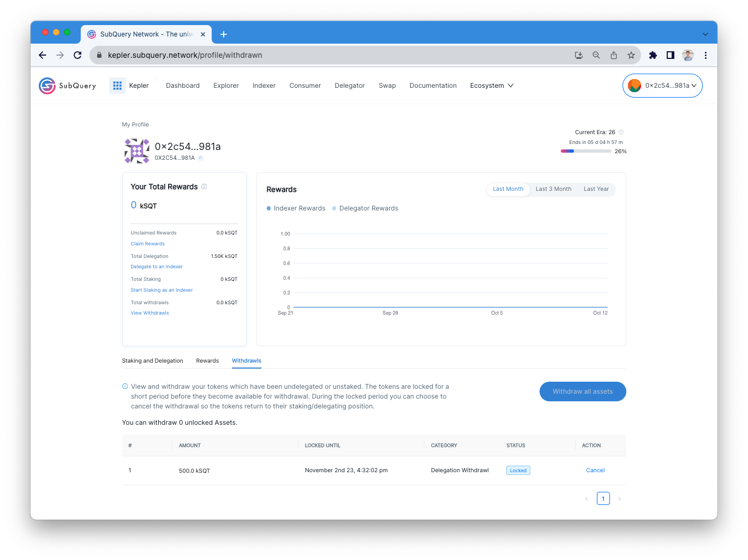Open the Chrome three-dot menu
Screen dimensions: 748x560
(x=705, y=55)
